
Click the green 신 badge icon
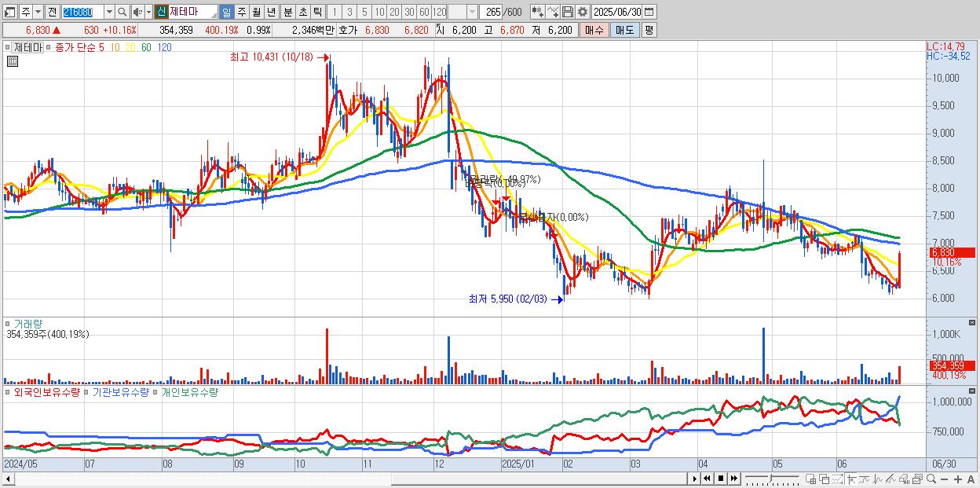click(x=160, y=13)
